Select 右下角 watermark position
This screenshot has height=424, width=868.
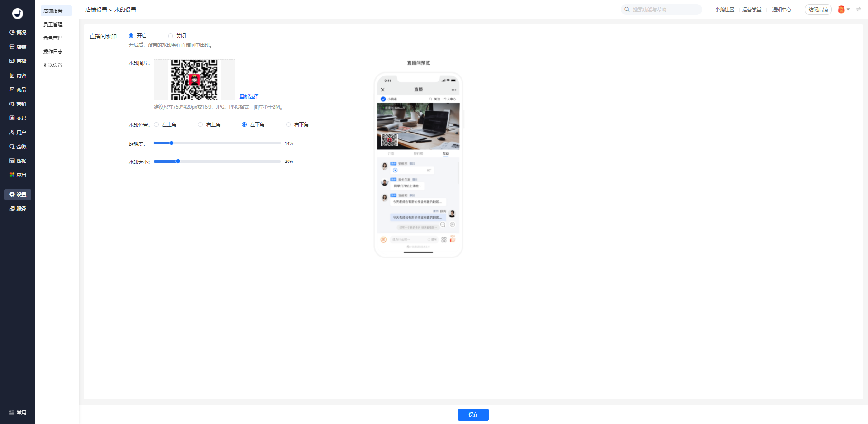(288, 124)
